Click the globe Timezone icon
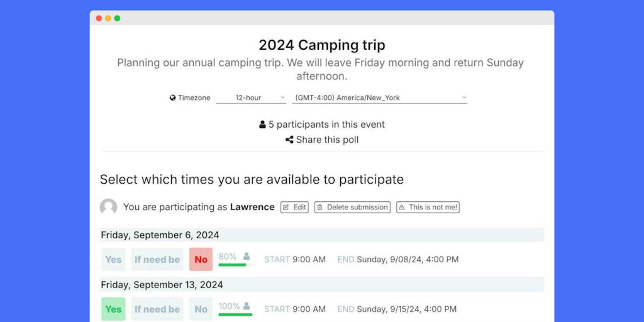This screenshot has width=644, height=322. pos(173,98)
